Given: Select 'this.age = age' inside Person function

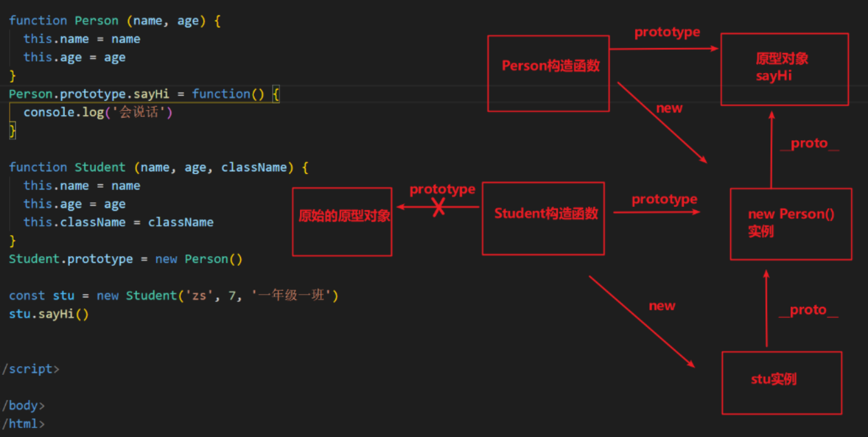Looking at the screenshot, I should 74,58.
